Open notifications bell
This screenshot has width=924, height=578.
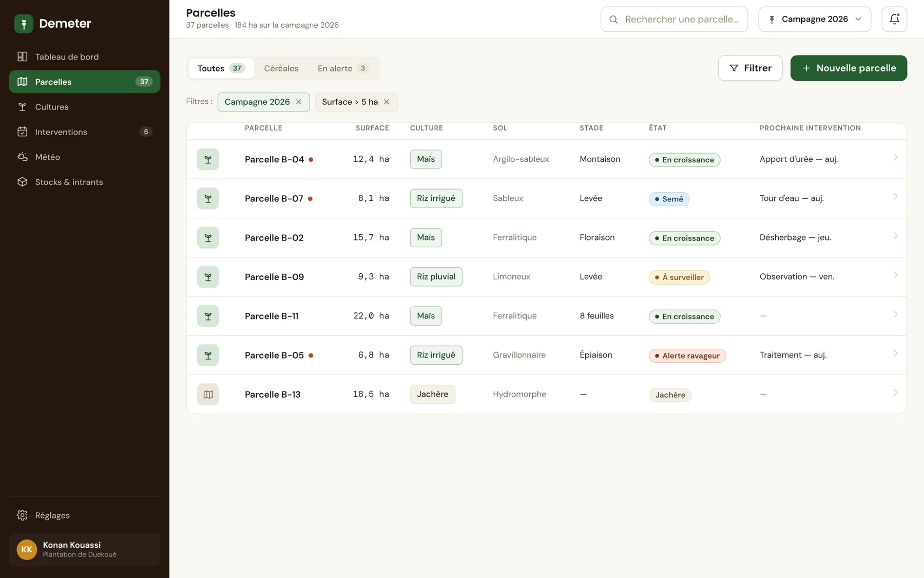pos(894,19)
